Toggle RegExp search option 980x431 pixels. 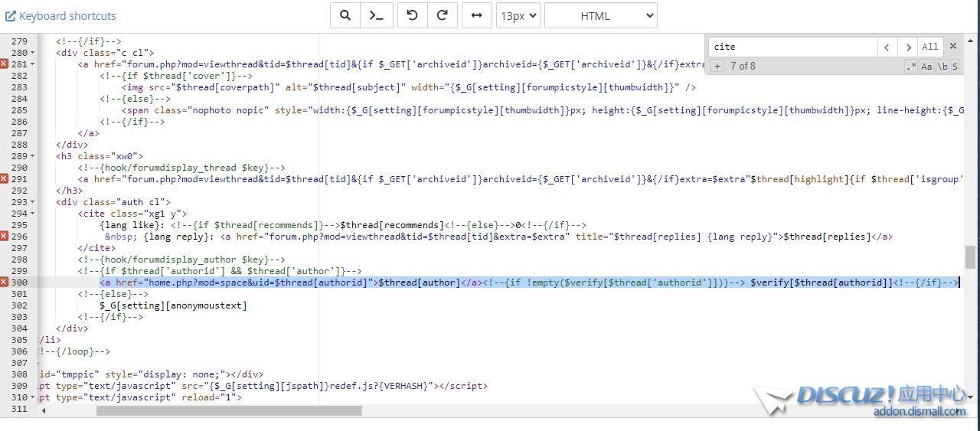coord(911,67)
